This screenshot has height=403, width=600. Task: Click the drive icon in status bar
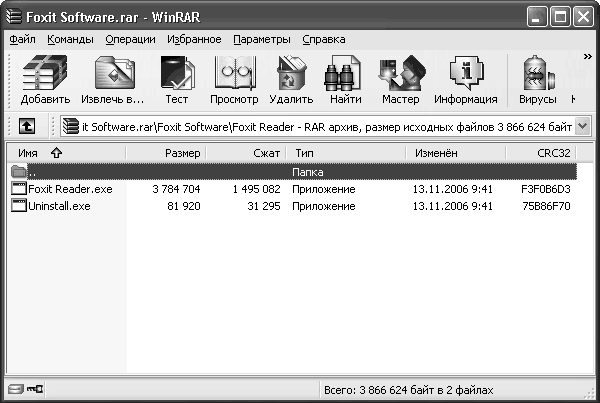click(x=16, y=389)
